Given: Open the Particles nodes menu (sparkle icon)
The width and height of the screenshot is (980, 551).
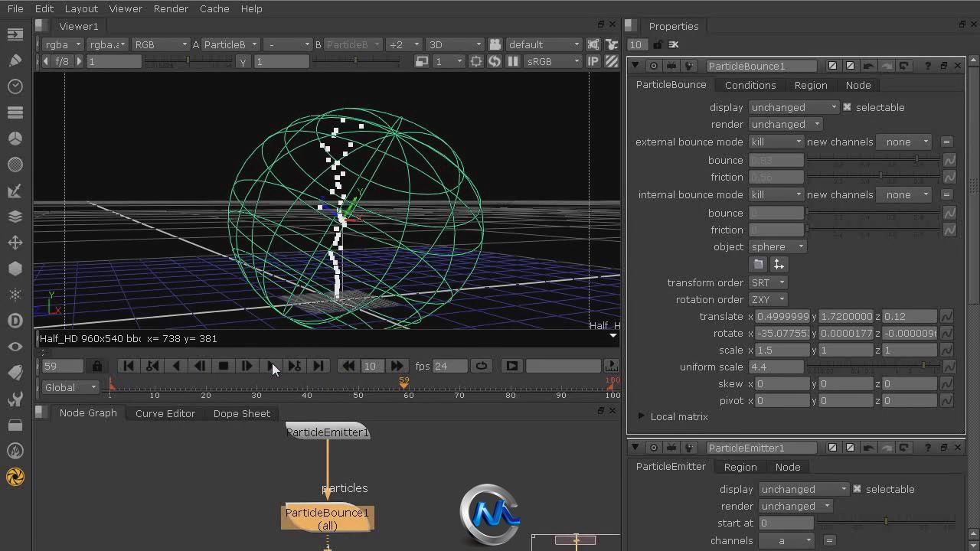Looking at the screenshot, I should [15, 295].
